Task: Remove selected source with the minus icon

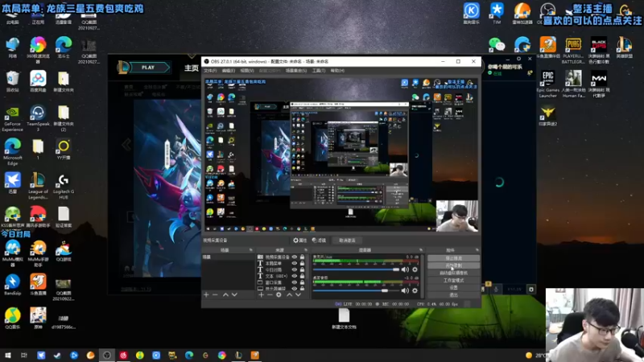Action: [x=270, y=294]
